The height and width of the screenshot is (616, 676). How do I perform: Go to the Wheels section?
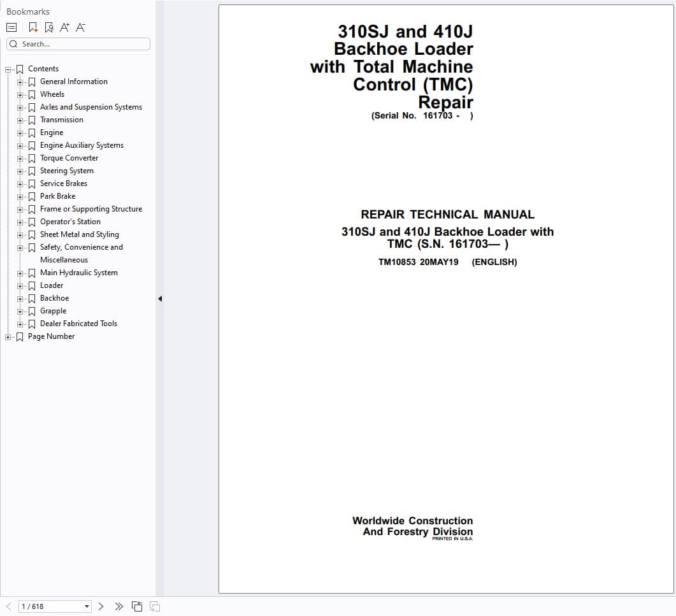click(x=52, y=94)
